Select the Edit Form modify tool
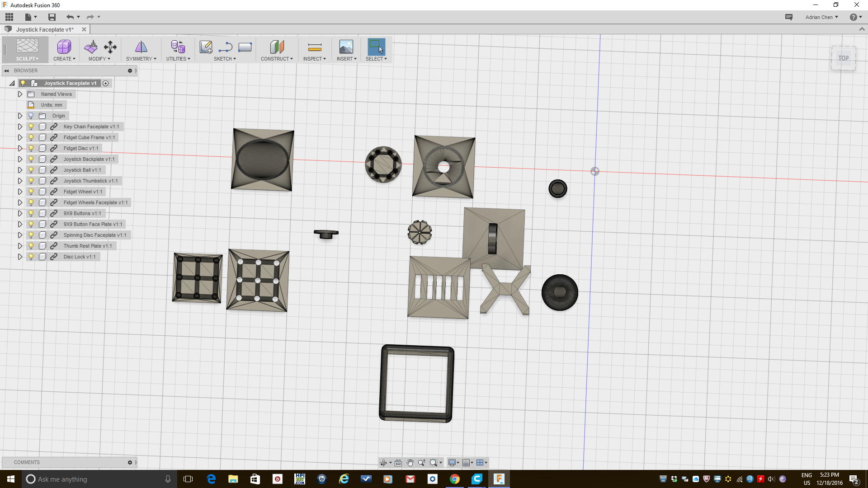Viewport: 868px width, 488px height. click(91, 47)
